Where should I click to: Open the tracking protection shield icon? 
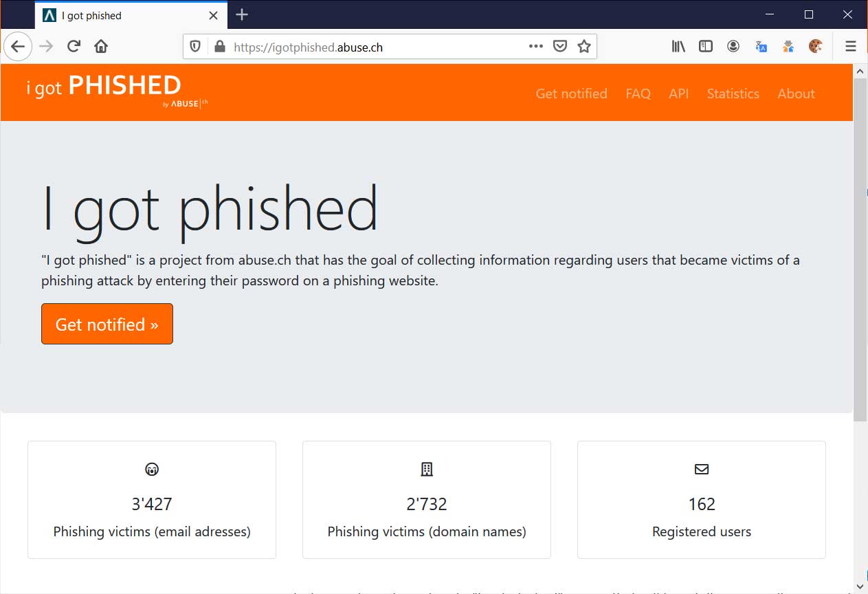(195, 47)
